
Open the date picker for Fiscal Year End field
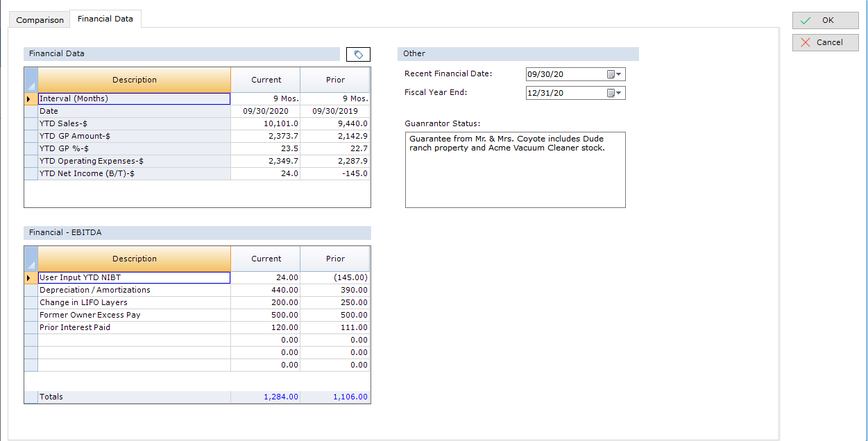click(611, 92)
